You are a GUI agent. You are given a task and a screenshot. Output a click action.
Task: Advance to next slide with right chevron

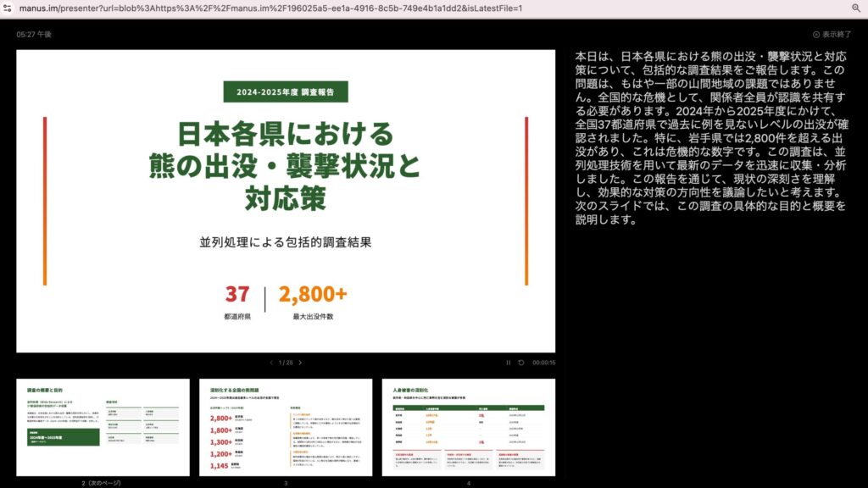point(300,363)
